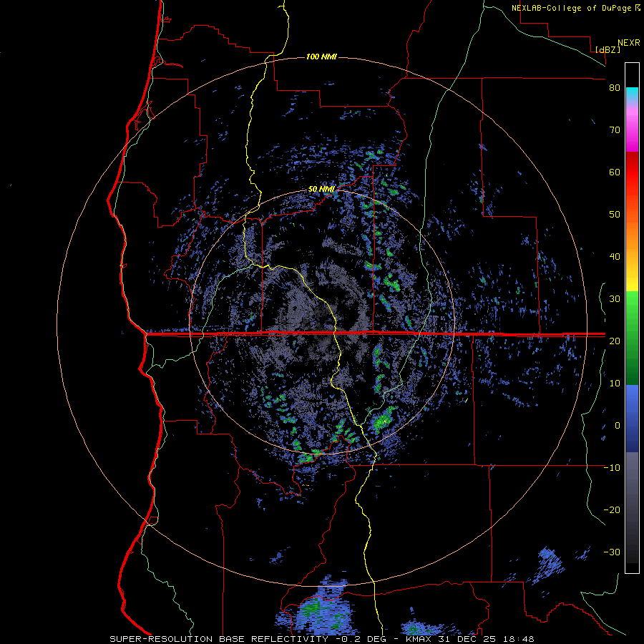The image size is (644, 644).
Task: Click the 50 NMI range ring label
Action: (321, 189)
